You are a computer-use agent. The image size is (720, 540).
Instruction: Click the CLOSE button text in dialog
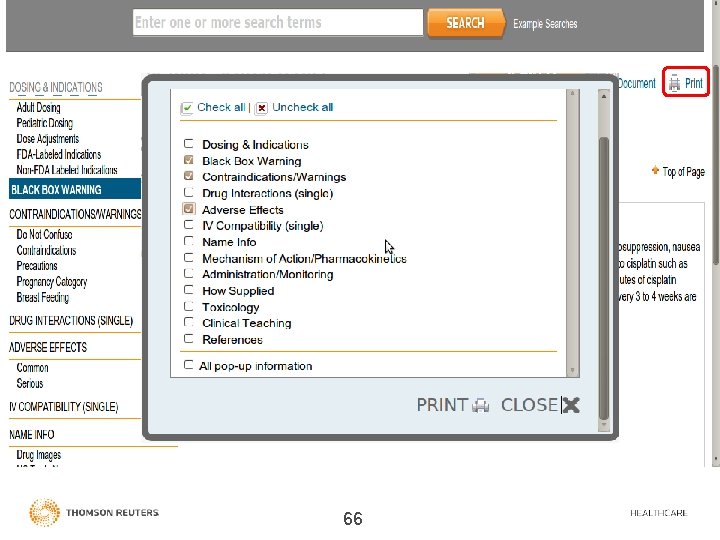[529, 405]
